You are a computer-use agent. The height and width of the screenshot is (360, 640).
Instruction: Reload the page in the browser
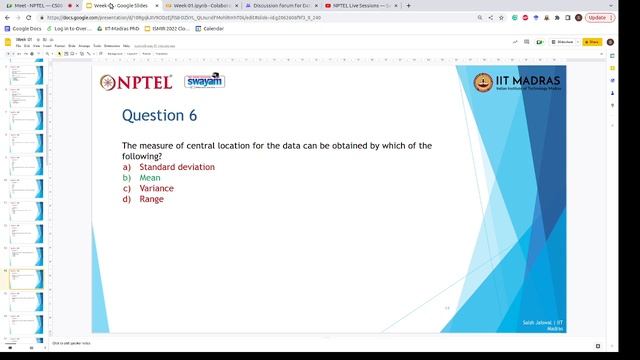(x=29, y=18)
